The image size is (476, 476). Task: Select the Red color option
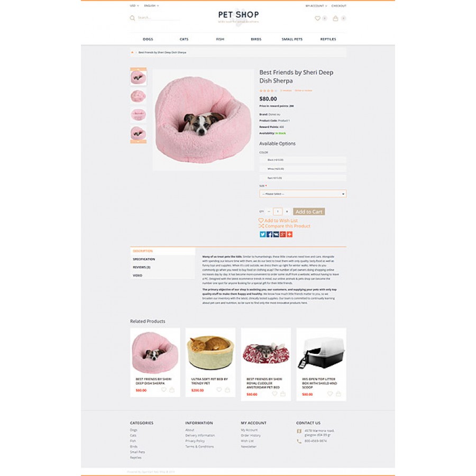coord(303,178)
